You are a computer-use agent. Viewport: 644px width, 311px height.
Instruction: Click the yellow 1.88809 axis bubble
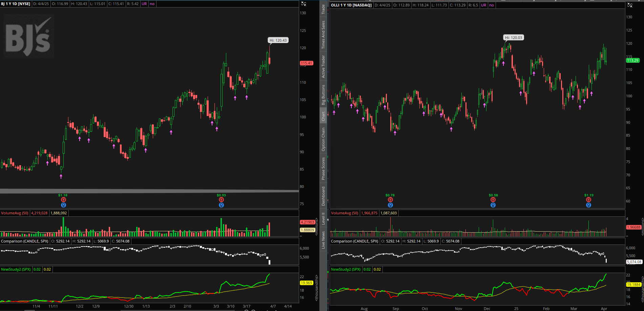point(307,230)
